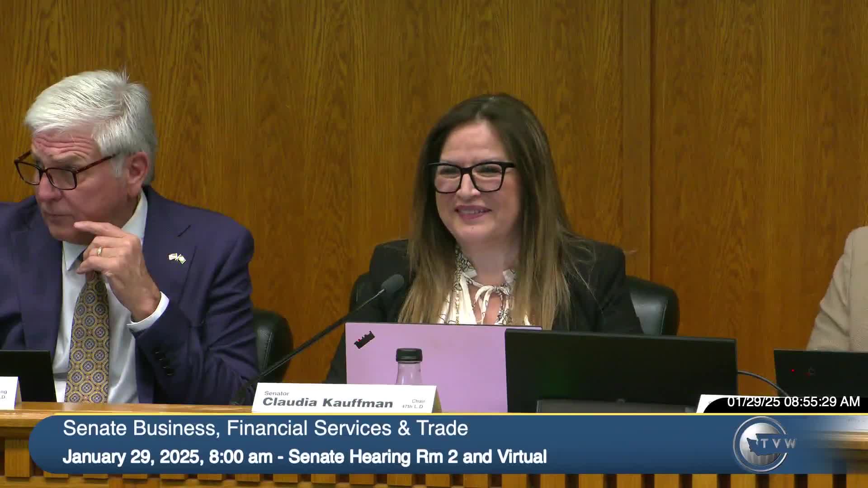868x488 pixels.
Task: Click the Senate Business, Financial Services & Trade title
Action: point(265,428)
